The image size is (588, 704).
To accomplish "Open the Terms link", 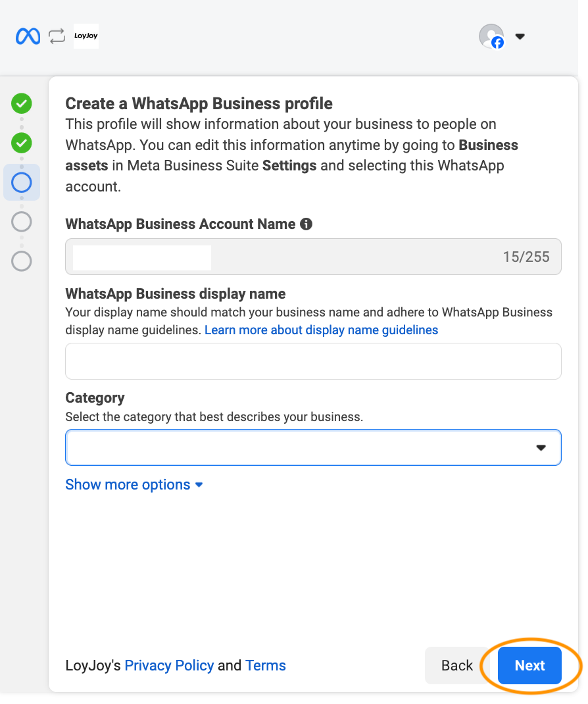I will [x=266, y=665].
